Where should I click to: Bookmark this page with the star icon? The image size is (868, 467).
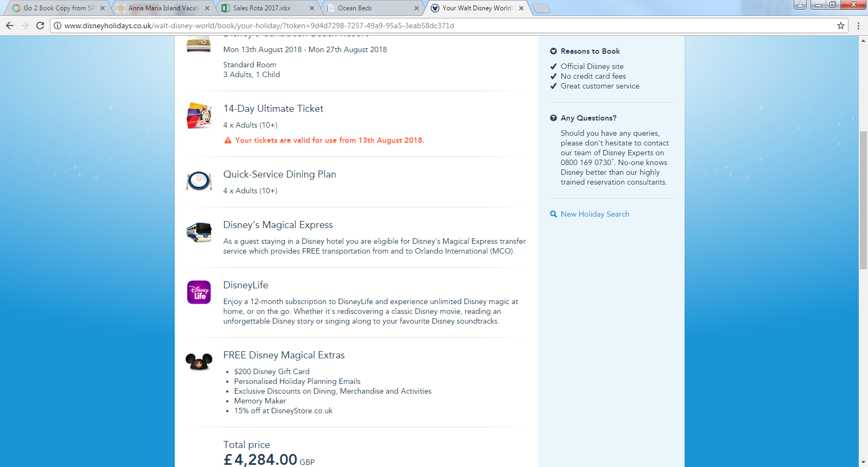pyautogui.click(x=841, y=26)
